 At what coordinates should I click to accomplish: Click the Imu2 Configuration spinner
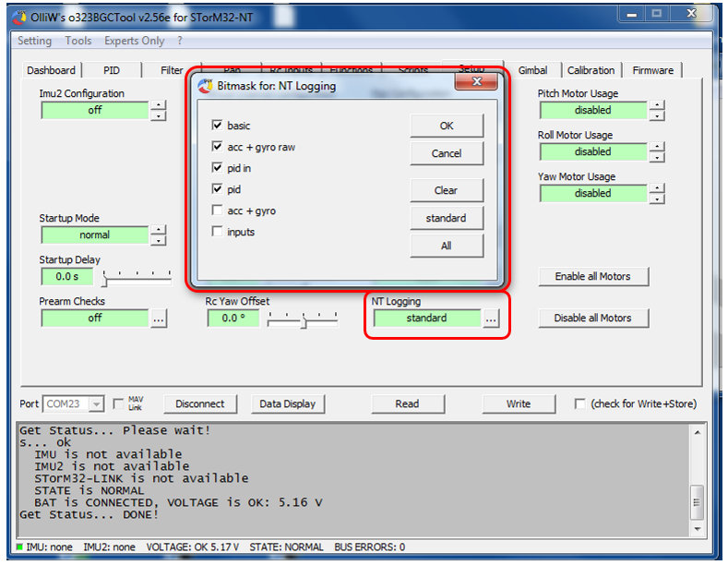click(x=158, y=111)
